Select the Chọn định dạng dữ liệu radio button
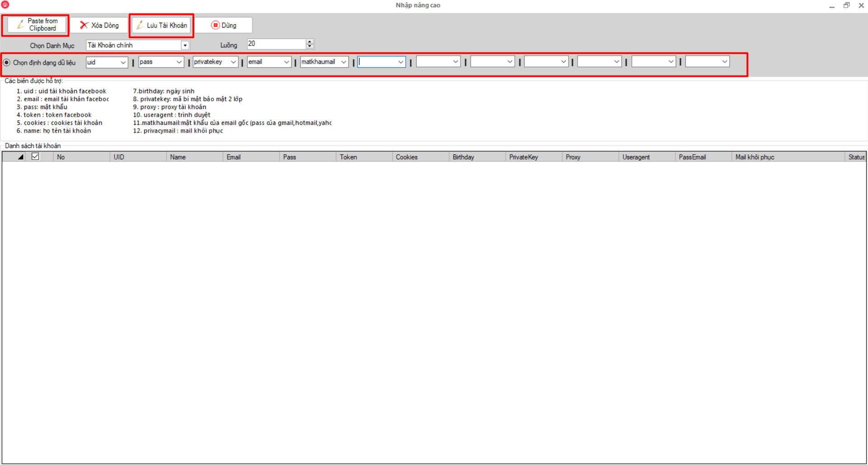Viewport: 868px width, 465px height. (7, 62)
